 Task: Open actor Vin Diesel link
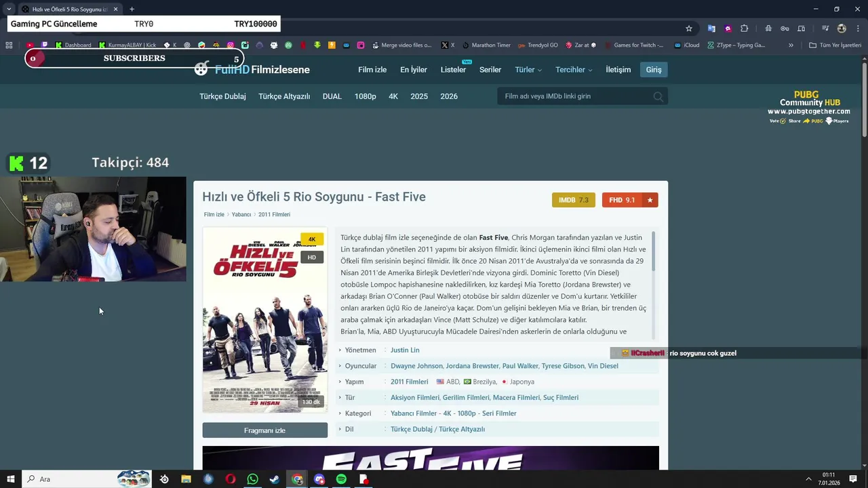pyautogui.click(x=603, y=366)
